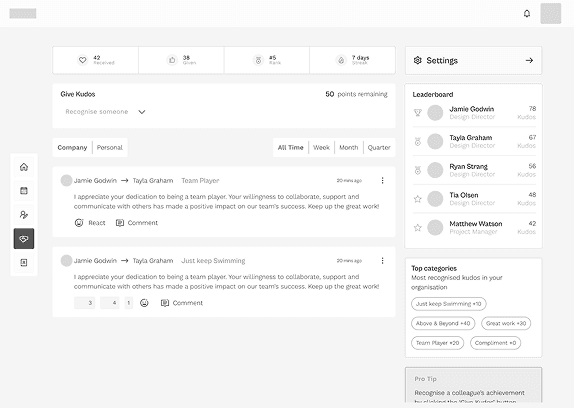Open the calendar sidebar icon
574x408 pixels.
tap(24, 191)
